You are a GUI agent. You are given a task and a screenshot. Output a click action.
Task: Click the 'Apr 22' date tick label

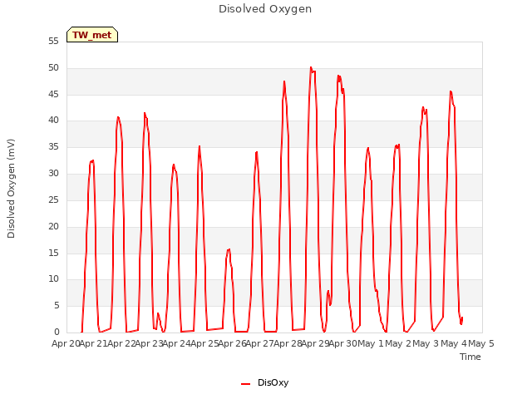(121, 343)
